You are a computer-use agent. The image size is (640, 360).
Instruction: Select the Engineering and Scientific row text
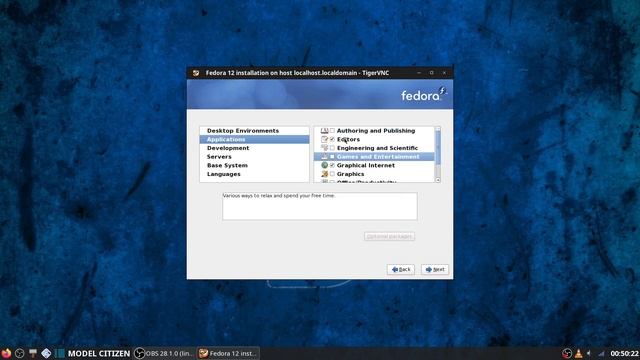[x=377, y=148]
